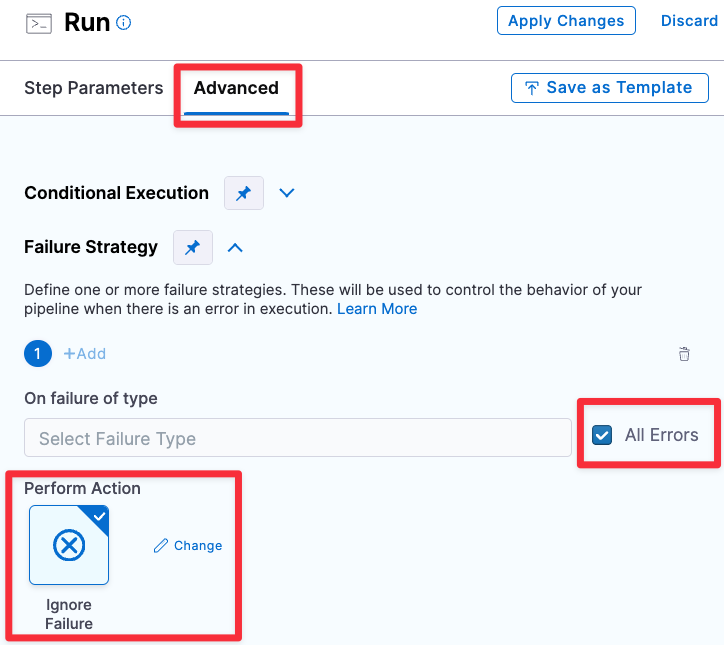Viewport: 724px width, 645px height.
Task: Delete the failure strategy with trash icon
Action: point(684,354)
